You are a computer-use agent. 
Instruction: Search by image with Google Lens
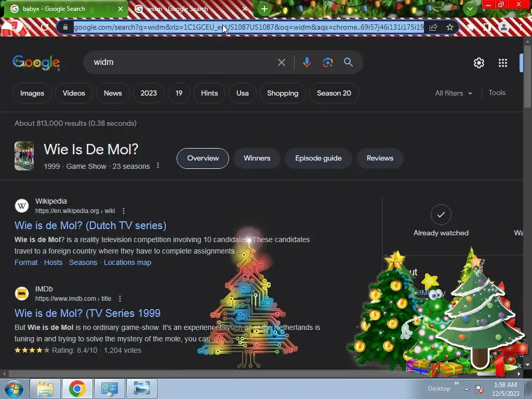[x=328, y=62]
